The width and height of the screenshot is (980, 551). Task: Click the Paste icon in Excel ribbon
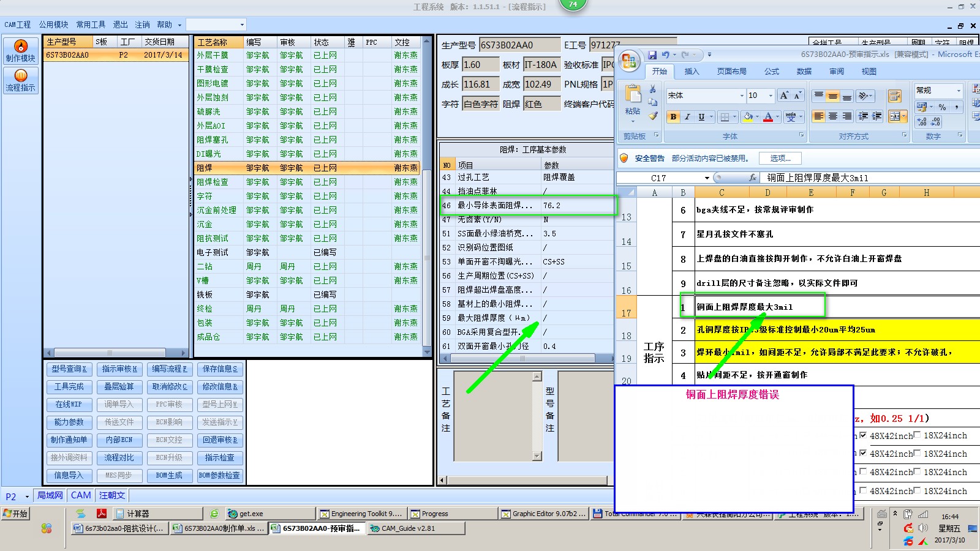click(x=633, y=95)
